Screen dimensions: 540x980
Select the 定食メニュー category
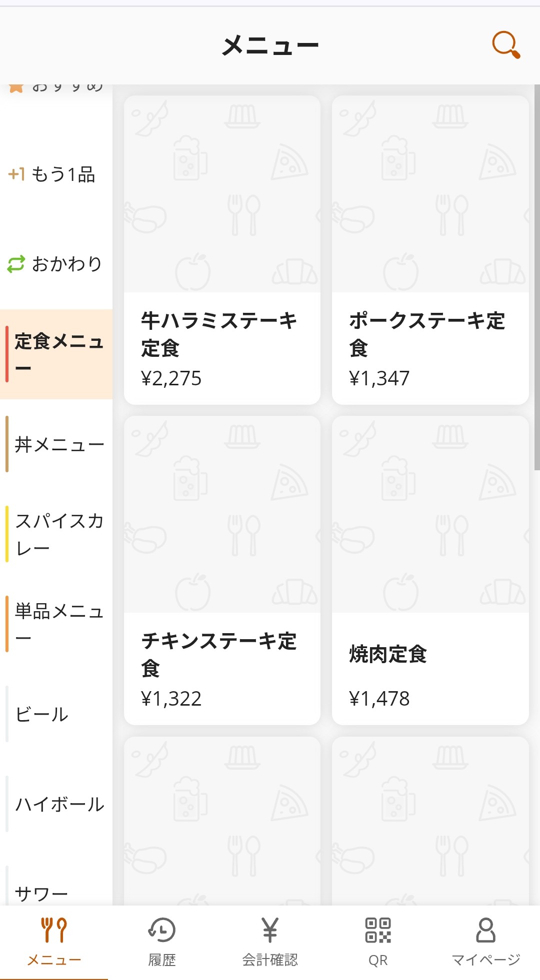(56, 354)
